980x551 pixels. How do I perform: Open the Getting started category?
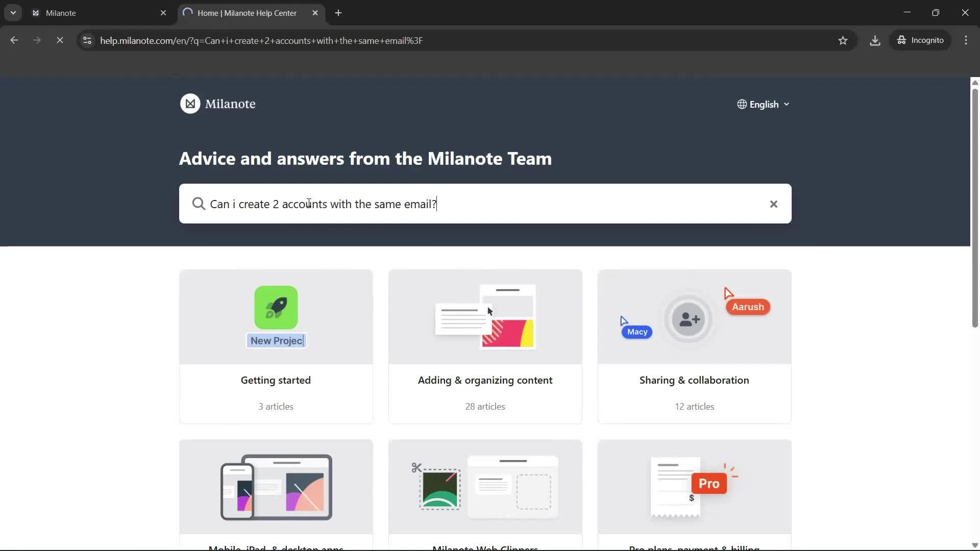click(x=276, y=347)
